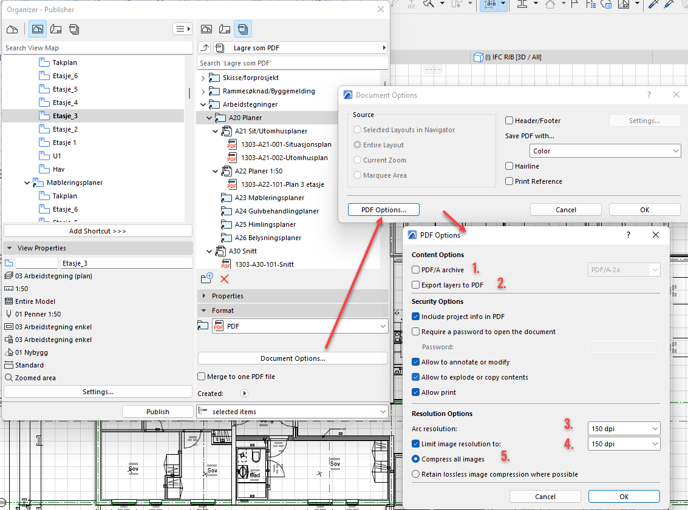This screenshot has width=688, height=510.
Task: Uncheck the Allow print checkbox
Action: (416, 392)
